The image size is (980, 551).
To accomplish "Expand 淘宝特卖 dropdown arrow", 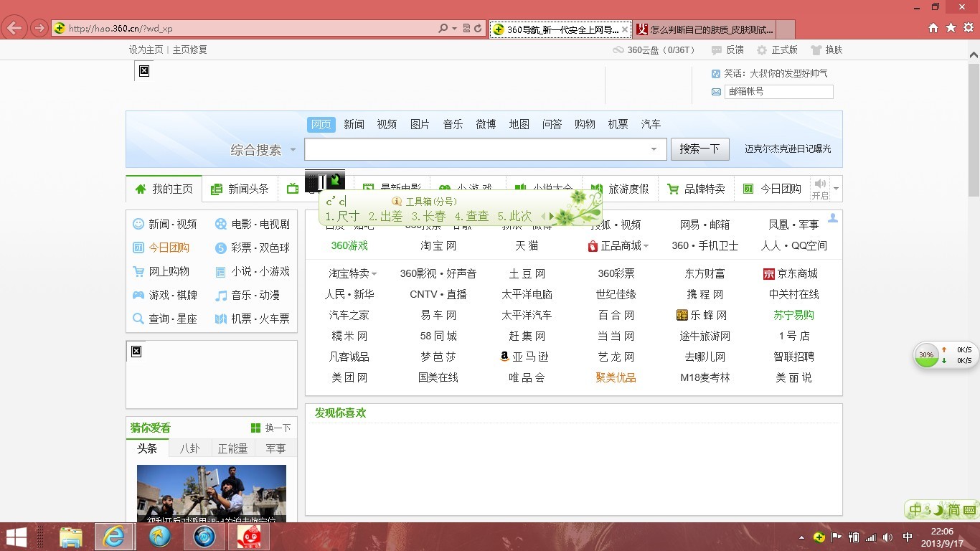I will tap(374, 274).
